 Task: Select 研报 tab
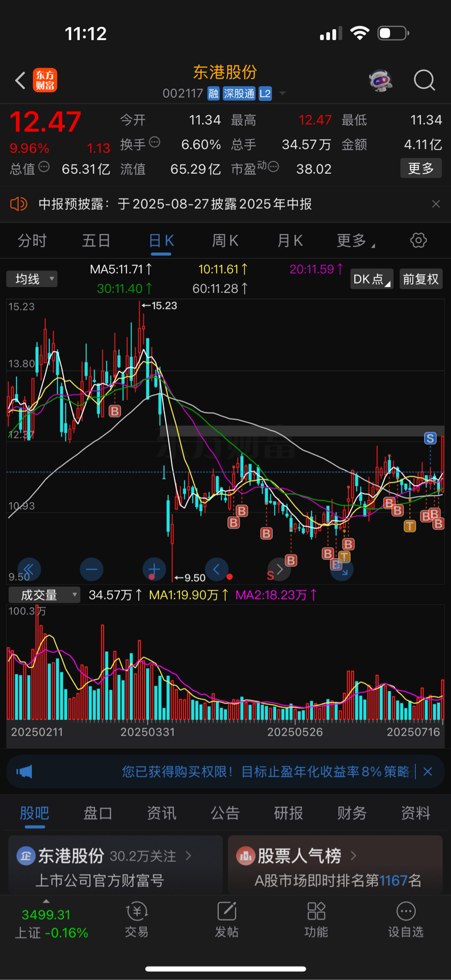(288, 813)
